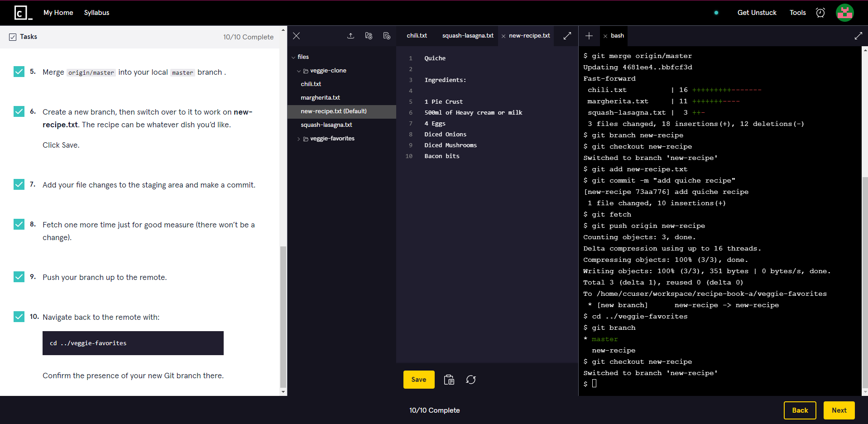Reset the file using the refresh icon
This screenshot has height=424, width=868.
[x=471, y=380]
